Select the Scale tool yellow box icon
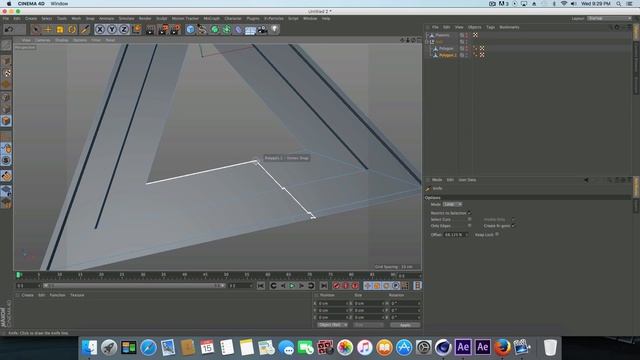 (x=60, y=29)
